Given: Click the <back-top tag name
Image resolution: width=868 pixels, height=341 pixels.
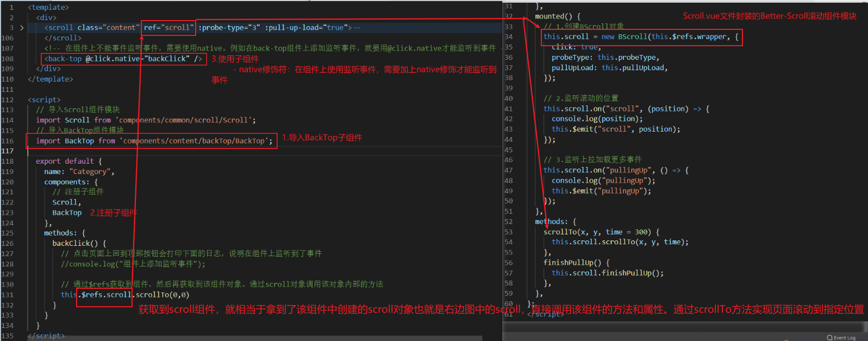Looking at the screenshot, I should tap(63, 59).
